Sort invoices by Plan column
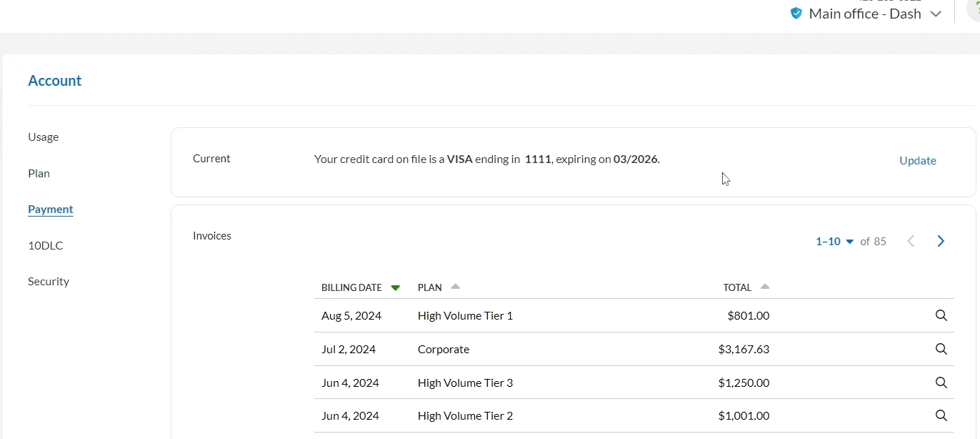The image size is (980, 439). tap(456, 287)
